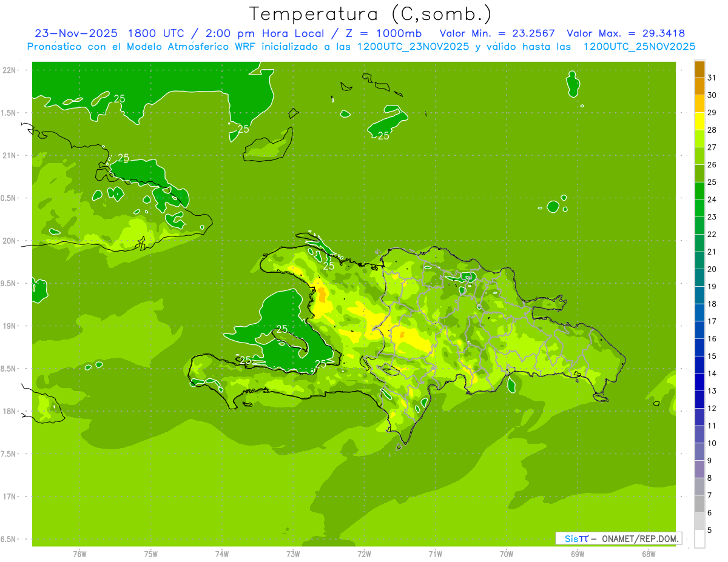Click the '74W' longitude axis label
Screen dimensions: 728x562
[222, 554]
